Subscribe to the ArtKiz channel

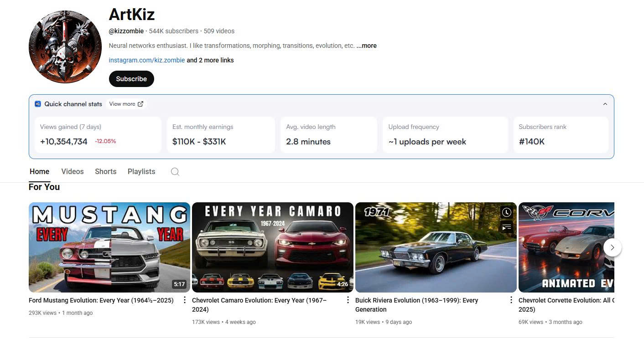(131, 79)
